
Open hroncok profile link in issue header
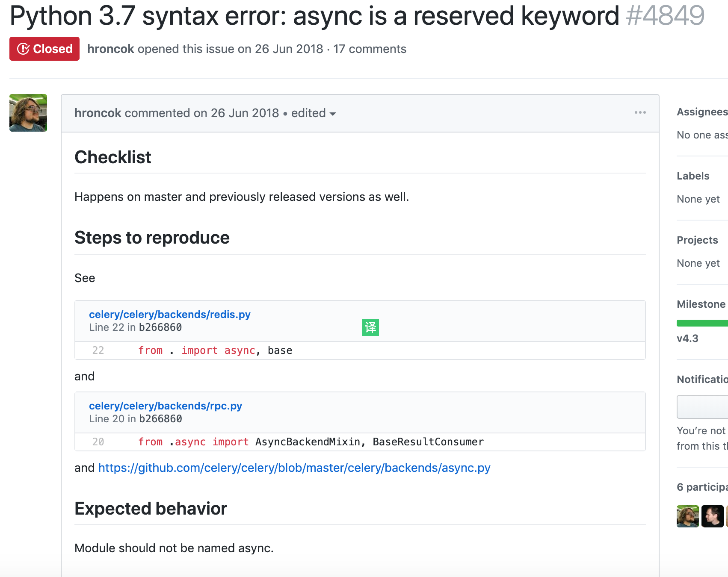111,49
